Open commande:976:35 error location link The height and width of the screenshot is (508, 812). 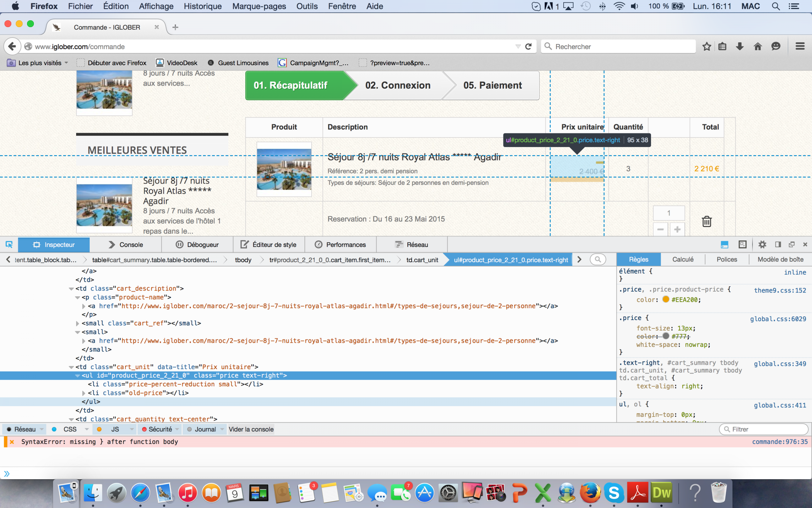(x=780, y=442)
